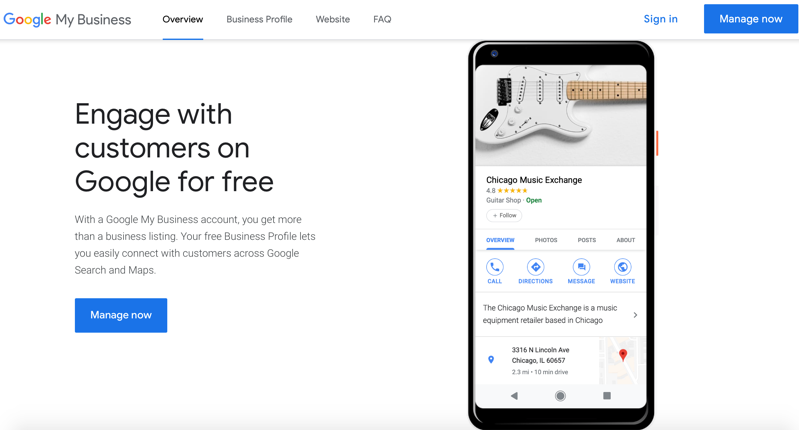Tap the Call phone icon

pos(494,267)
